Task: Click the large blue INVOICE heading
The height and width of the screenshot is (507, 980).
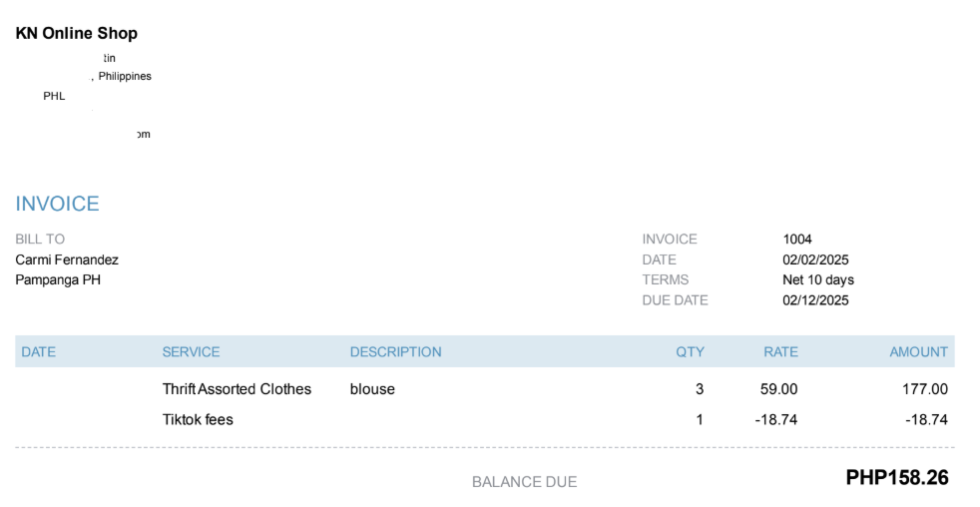Action: point(58,205)
